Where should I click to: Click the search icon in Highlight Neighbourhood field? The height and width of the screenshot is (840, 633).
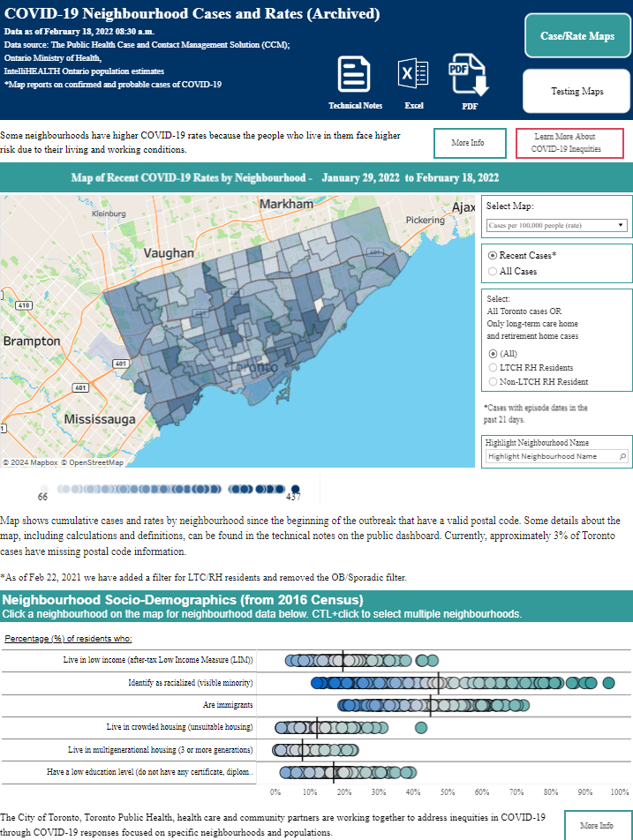pyautogui.click(x=622, y=456)
